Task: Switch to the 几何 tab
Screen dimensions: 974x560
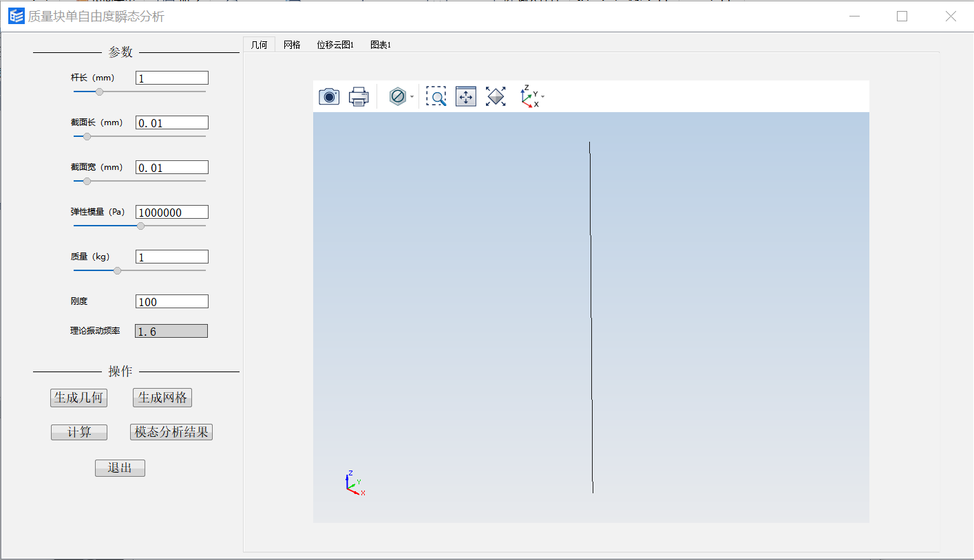Action: (259, 45)
